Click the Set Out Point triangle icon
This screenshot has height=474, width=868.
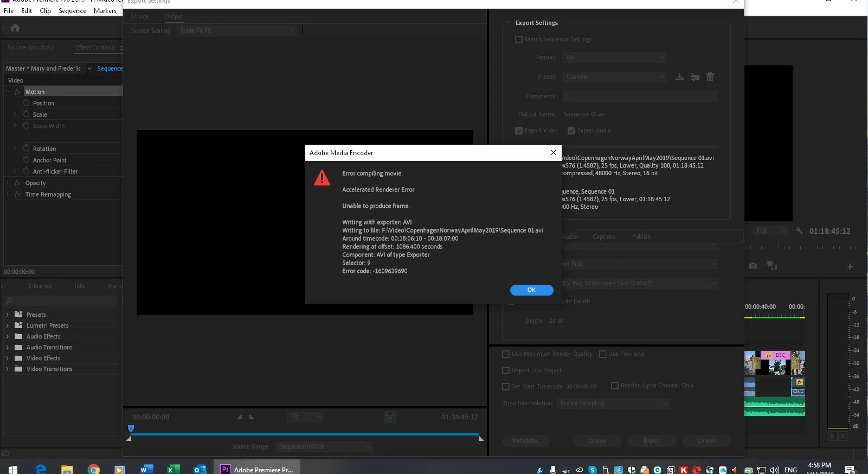pyautogui.click(x=252, y=417)
